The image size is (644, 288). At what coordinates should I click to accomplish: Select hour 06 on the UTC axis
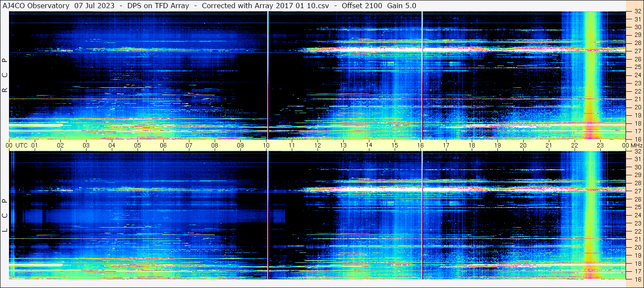163,145
